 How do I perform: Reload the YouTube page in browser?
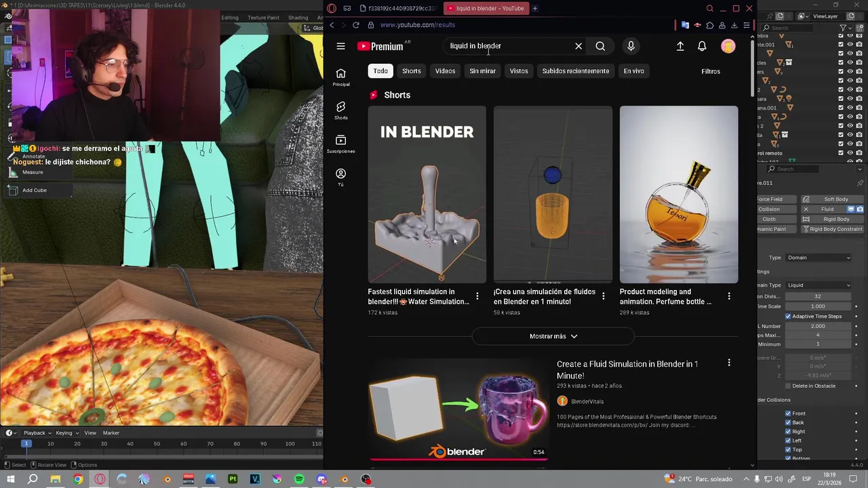click(x=355, y=25)
